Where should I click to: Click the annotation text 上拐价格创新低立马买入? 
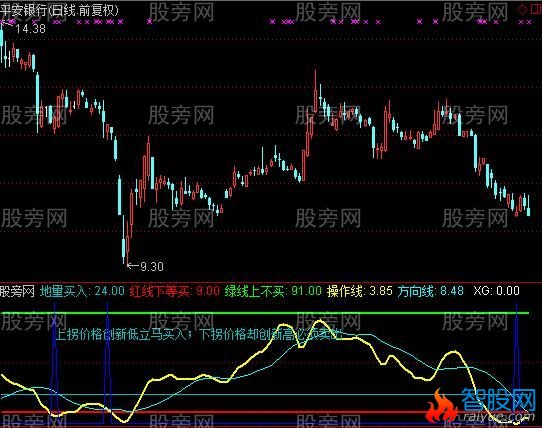pos(121,334)
